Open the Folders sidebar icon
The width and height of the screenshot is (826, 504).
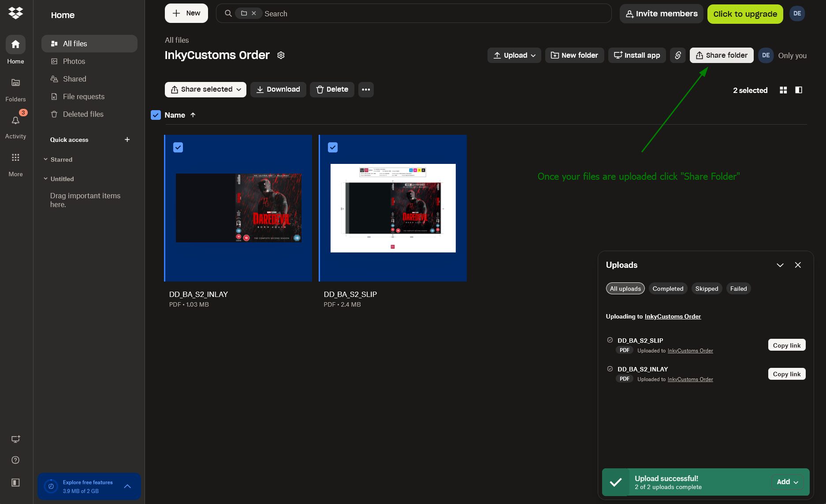tap(15, 82)
